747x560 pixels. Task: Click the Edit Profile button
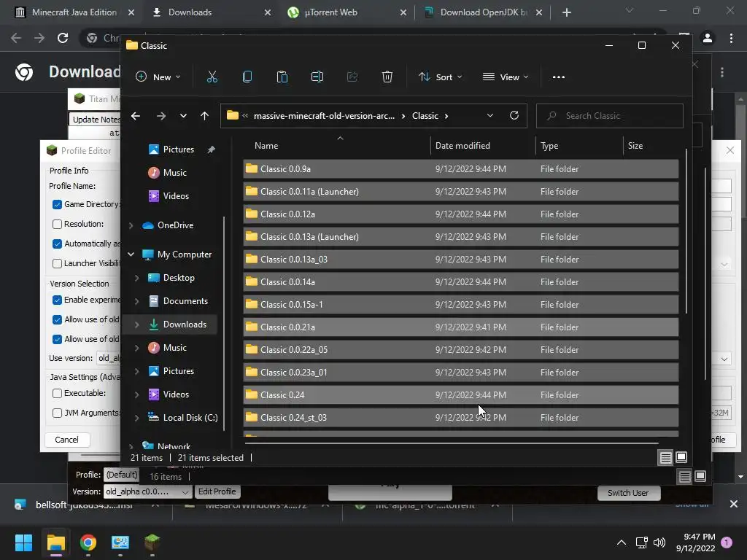tap(217, 491)
